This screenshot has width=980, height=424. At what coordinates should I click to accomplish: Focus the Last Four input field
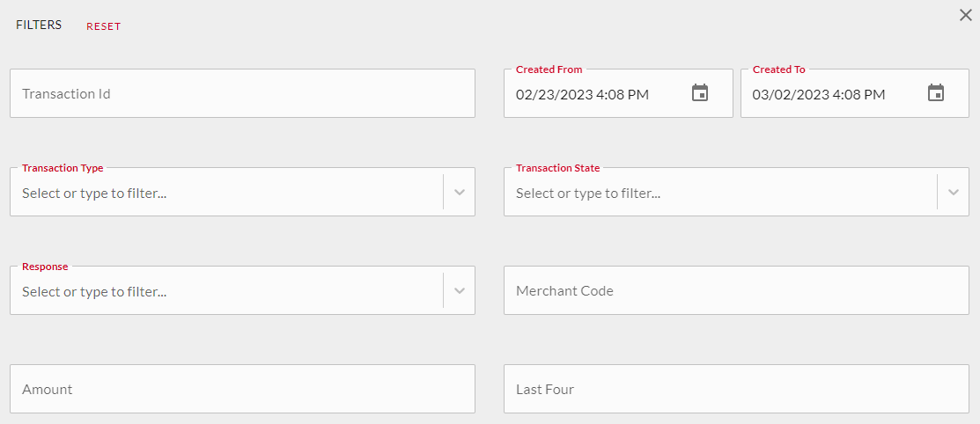coord(736,389)
